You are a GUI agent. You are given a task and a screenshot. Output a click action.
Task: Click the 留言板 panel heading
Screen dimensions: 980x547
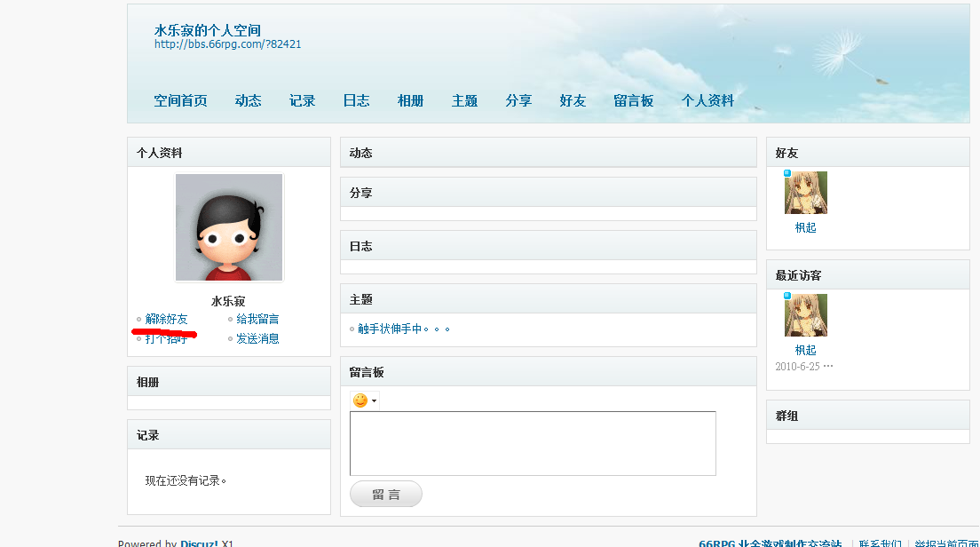[x=367, y=373]
